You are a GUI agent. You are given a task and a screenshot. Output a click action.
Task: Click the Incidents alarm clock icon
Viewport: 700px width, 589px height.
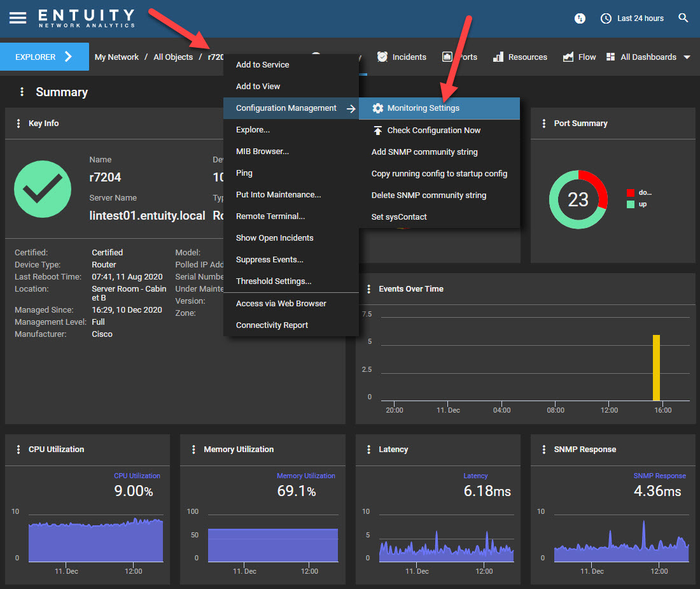click(x=382, y=57)
